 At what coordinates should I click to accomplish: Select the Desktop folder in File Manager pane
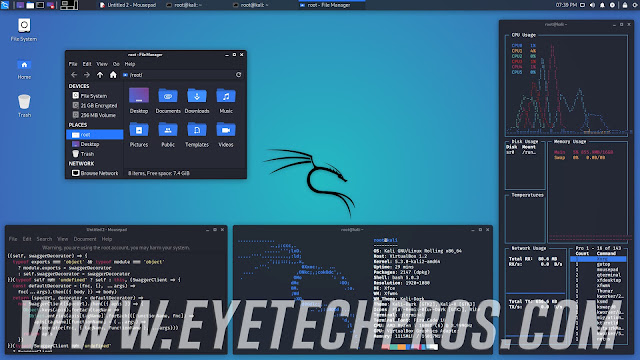pyautogui.click(x=139, y=100)
